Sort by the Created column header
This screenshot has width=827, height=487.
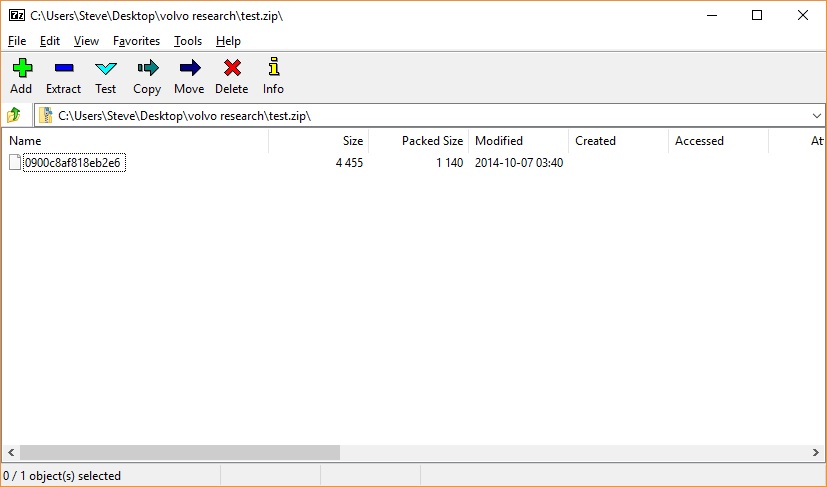tap(618, 141)
